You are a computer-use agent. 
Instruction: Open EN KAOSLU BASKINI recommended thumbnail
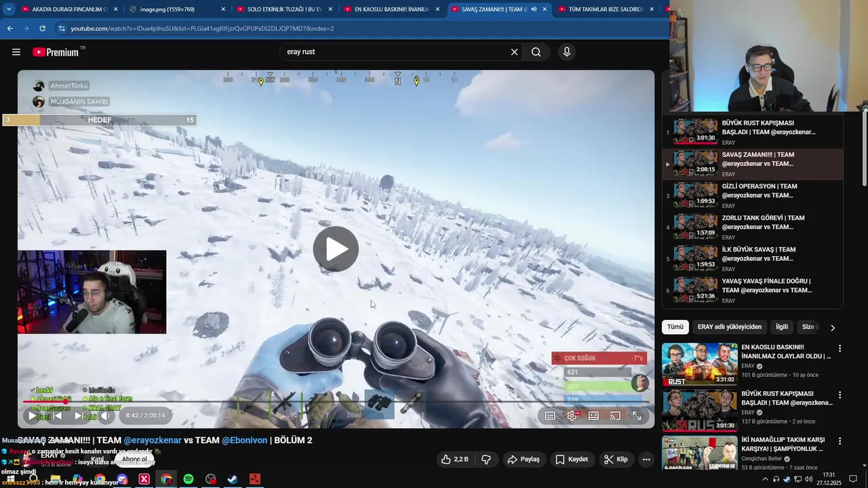point(700,363)
